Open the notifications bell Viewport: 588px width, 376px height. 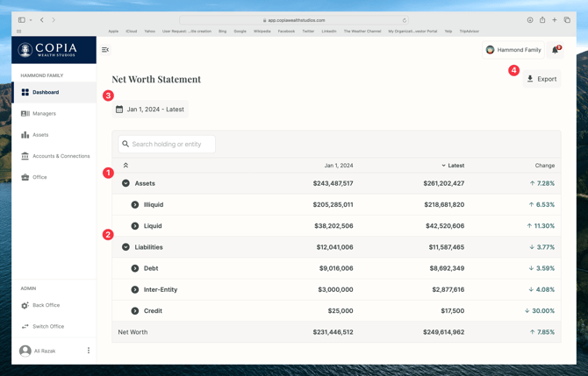click(x=556, y=50)
